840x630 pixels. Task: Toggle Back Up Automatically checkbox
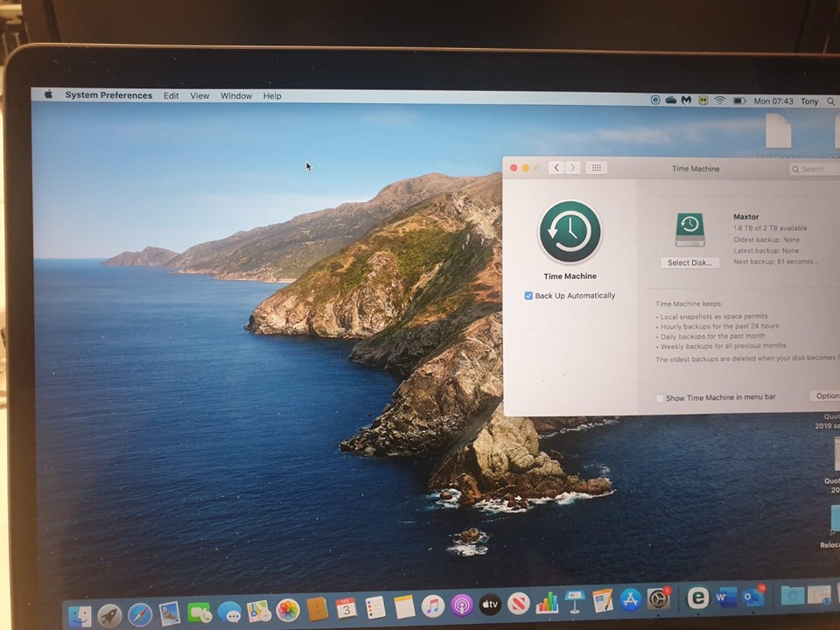pos(528,296)
